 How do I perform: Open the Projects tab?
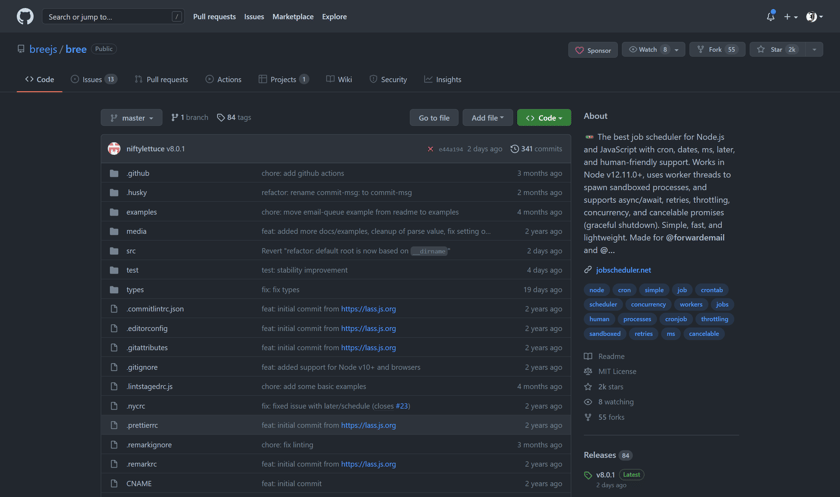pyautogui.click(x=283, y=79)
